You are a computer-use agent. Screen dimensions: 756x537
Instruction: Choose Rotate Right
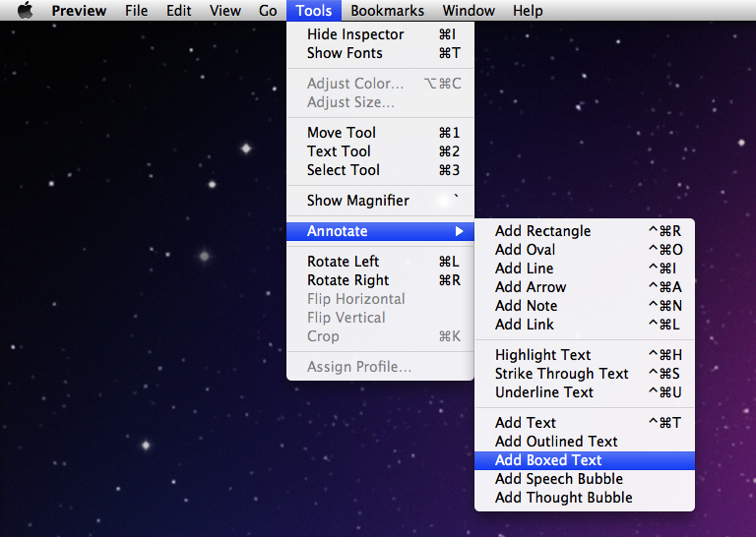coord(380,280)
